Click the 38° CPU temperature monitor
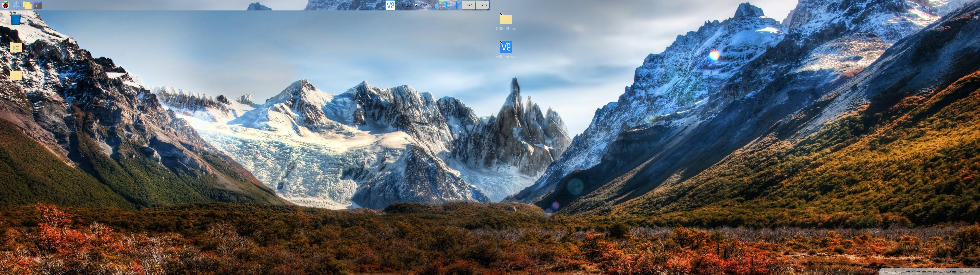This screenshot has width=980, height=275. click(x=469, y=5)
